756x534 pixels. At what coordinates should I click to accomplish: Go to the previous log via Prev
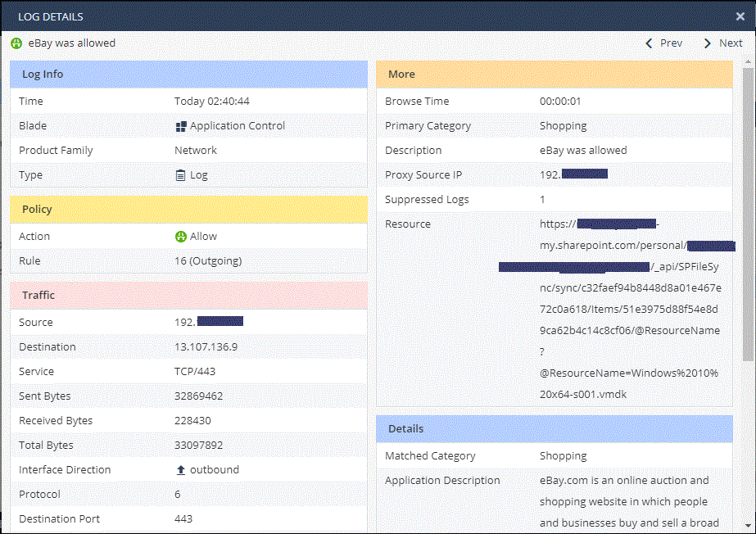(671, 43)
